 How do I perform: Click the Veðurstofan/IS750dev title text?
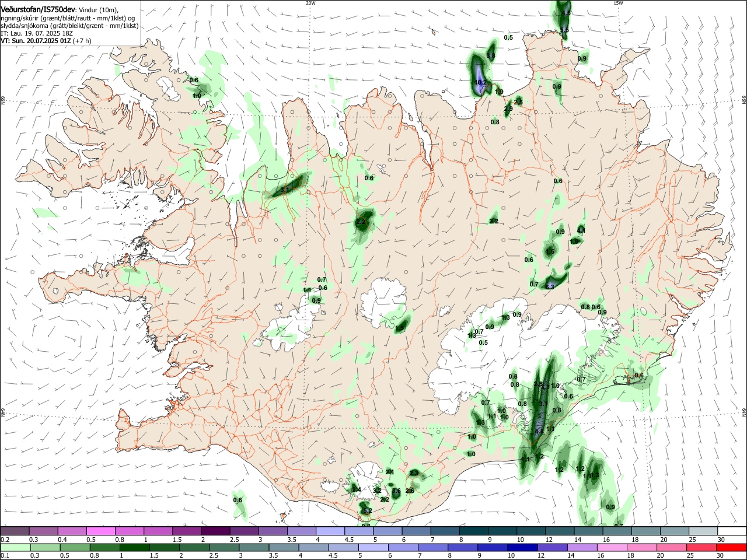tap(38, 9)
